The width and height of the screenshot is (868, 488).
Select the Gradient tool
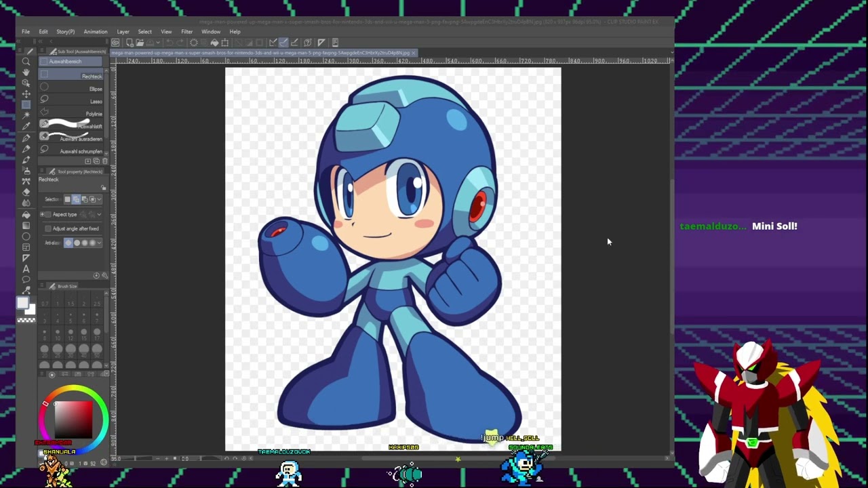[x=26, y=226]
